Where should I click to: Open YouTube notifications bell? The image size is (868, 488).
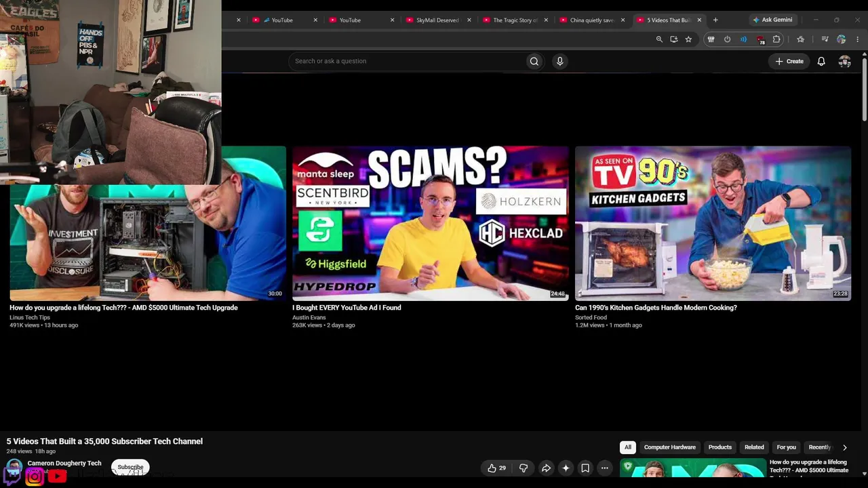pyautogui.click(x=821, y=61)
